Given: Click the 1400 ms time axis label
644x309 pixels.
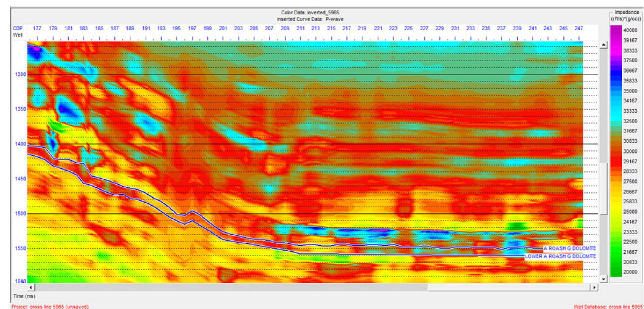Looking at the screenshot, I should (x=21, y=144).
